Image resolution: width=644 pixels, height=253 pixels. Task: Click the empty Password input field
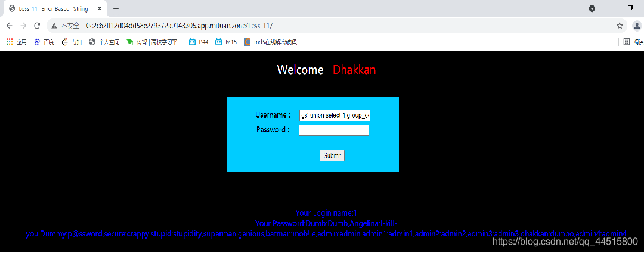[334, 130]
